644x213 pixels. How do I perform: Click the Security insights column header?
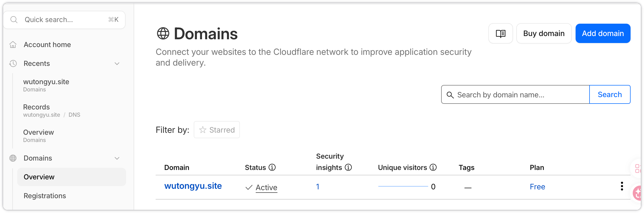coord(330,162)
